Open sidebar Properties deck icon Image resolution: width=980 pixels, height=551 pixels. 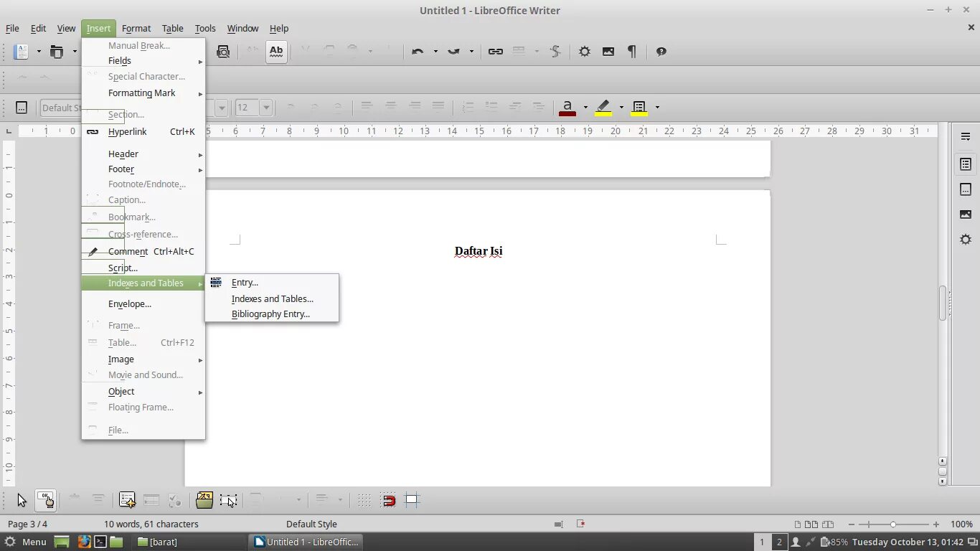pos(966,164)
